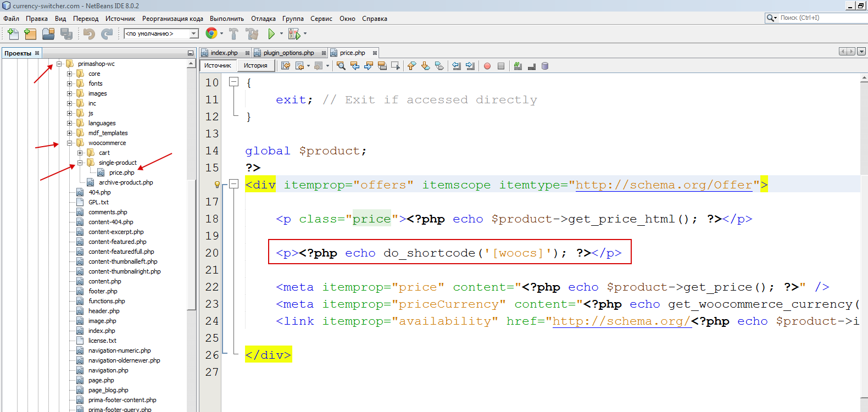Close the price.php tab

point(375,53)
